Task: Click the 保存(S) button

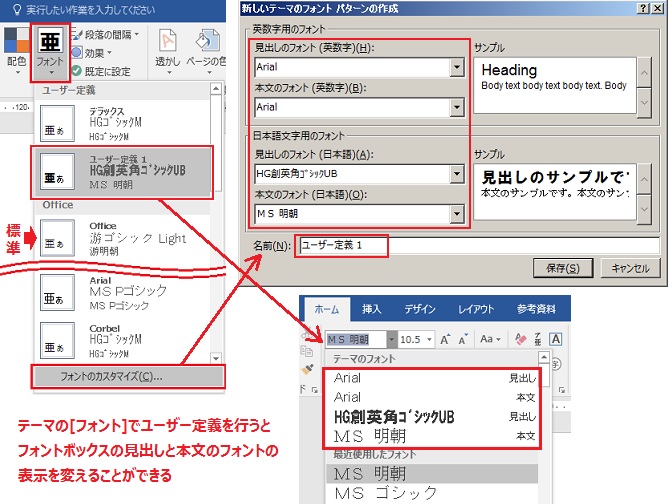Action: [x=563, y=268]
